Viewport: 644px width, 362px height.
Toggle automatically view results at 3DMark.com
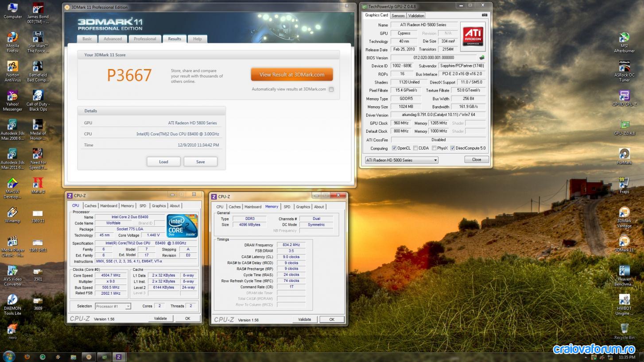[331, 89]
